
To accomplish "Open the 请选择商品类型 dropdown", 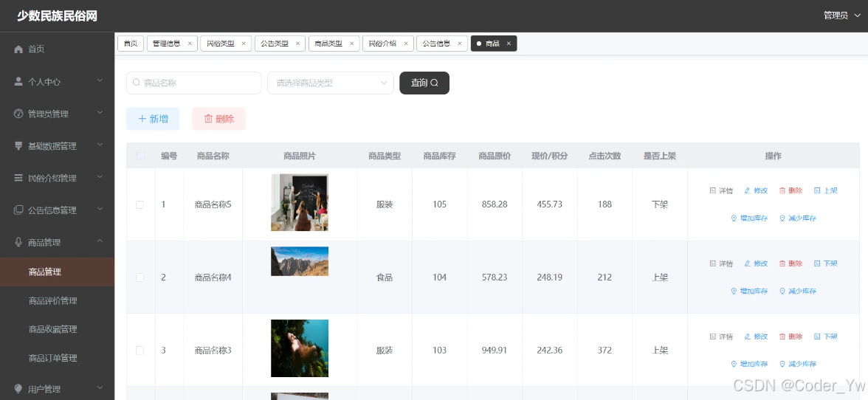I will click(x=331, y=83).
